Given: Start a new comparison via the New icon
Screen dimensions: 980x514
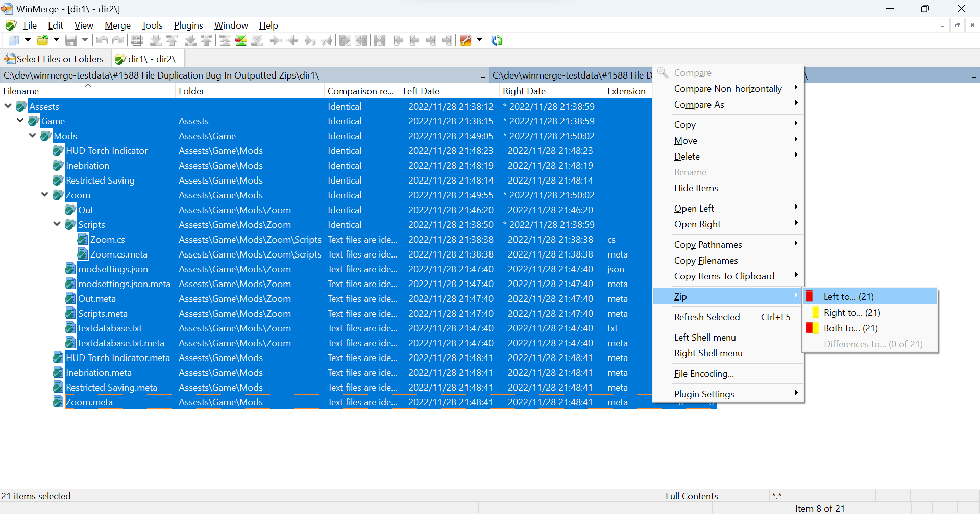Looking at the screenshot, I should tap(13, 40).
